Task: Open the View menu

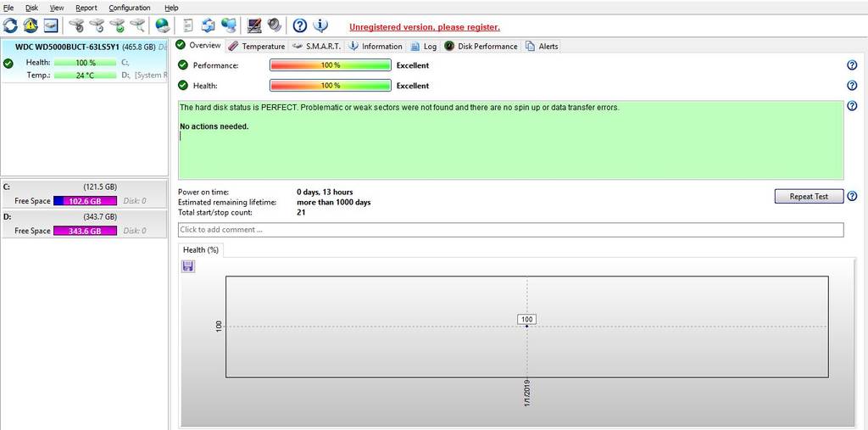Action: coord(57,8)
